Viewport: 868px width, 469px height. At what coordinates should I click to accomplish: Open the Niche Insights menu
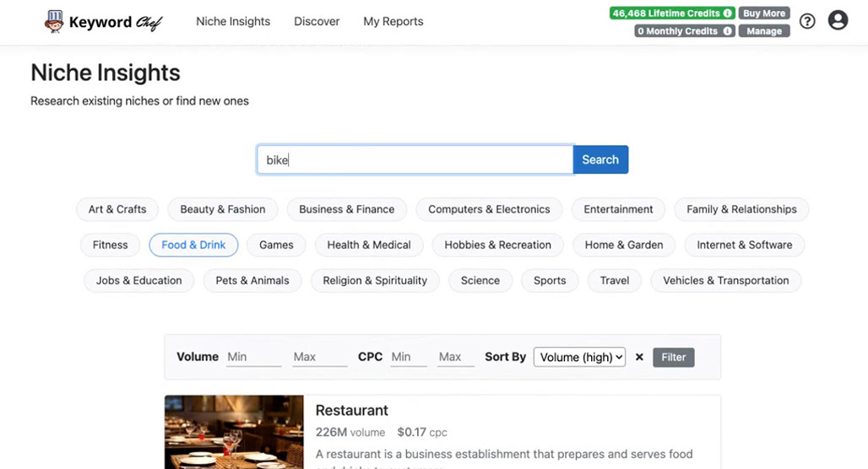point(233,22)
